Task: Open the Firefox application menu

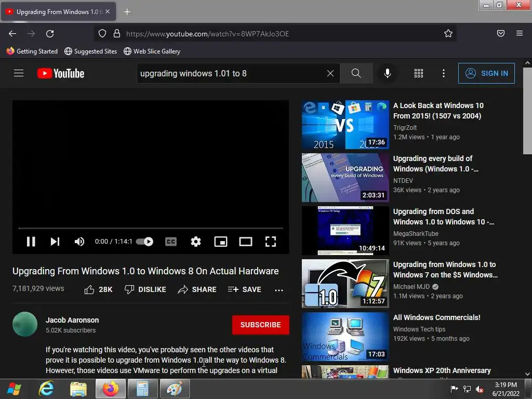Action: (520, 33)
